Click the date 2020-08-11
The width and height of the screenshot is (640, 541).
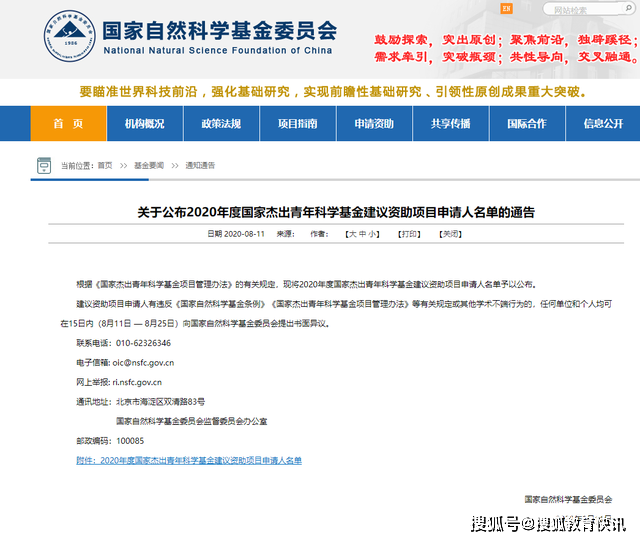pos(244,234)
